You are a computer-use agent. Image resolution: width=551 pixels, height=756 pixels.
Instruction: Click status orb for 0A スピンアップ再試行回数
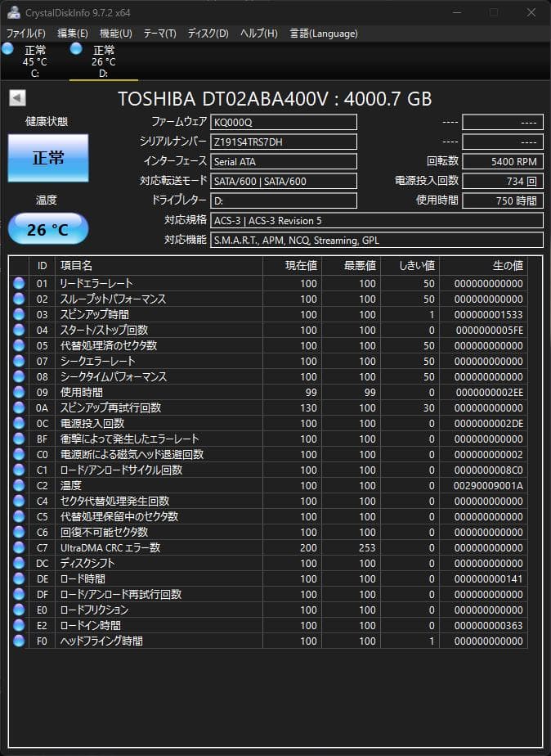click(19, 408)
